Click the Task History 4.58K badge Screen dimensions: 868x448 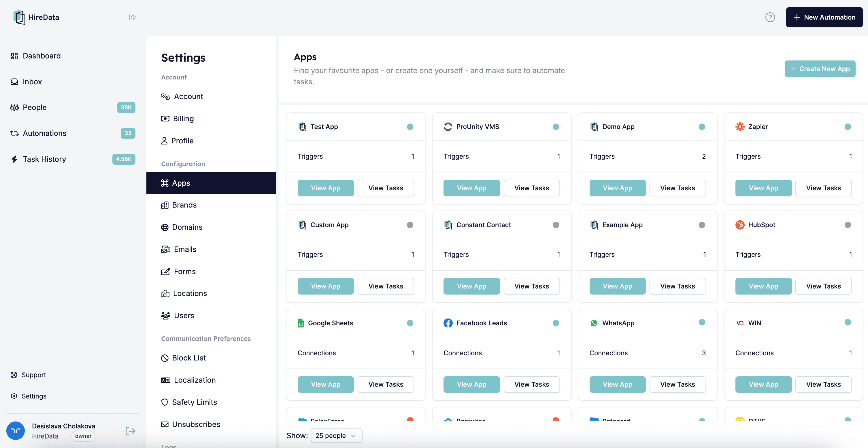pyautogui.click(x=124, y=159)
